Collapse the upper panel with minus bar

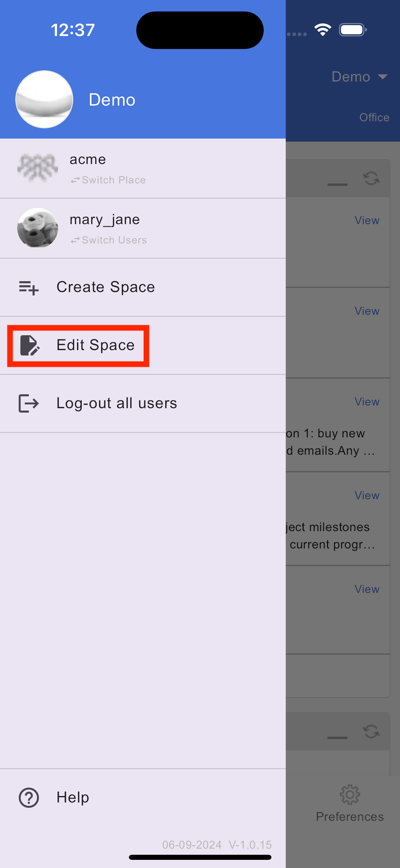click(x=337, y=184)
